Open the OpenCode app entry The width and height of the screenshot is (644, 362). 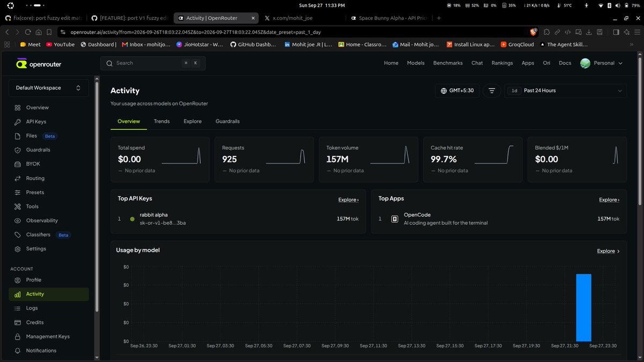tap(499, 219)
